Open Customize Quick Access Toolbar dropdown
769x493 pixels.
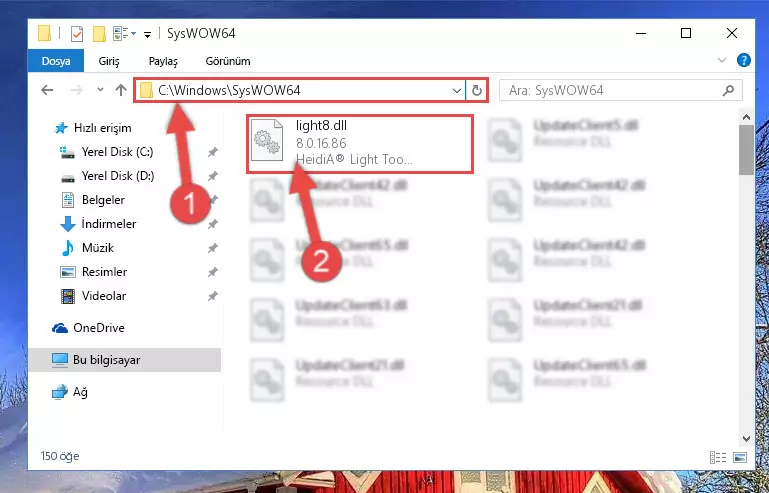pos(147,34)
